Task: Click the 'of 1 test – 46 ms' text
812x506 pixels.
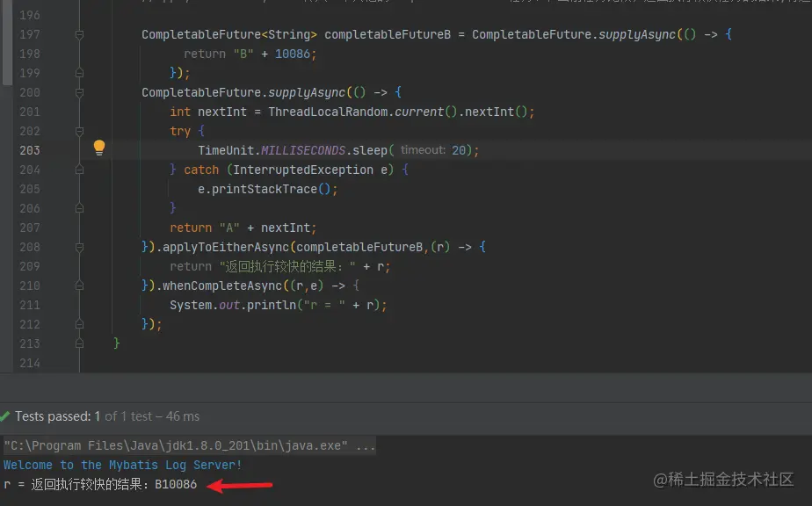Action: point(152,416)
